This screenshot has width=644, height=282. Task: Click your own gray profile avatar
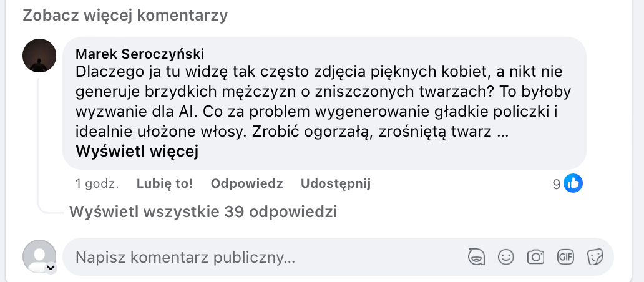click(38, 256)
